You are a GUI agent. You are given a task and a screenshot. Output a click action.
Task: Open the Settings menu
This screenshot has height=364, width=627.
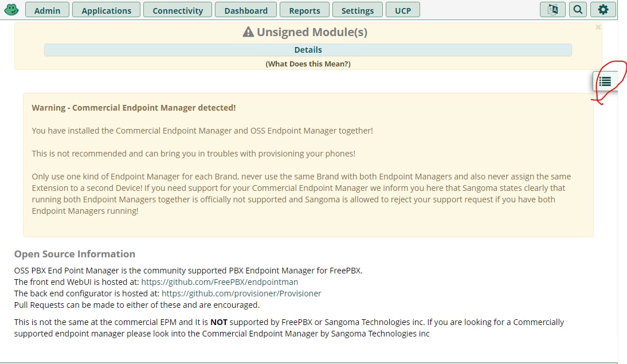[358, 10]
